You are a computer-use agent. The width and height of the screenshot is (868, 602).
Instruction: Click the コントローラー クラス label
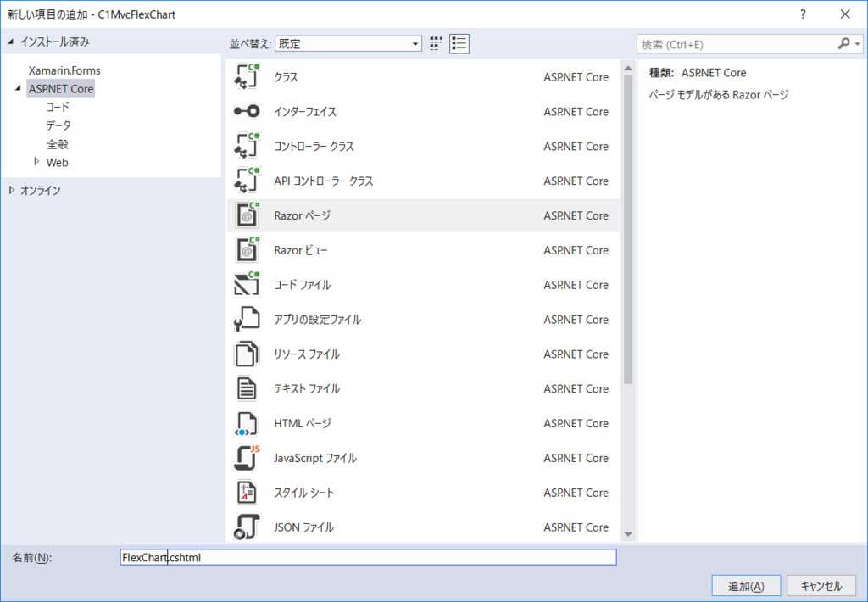(314, 146)
